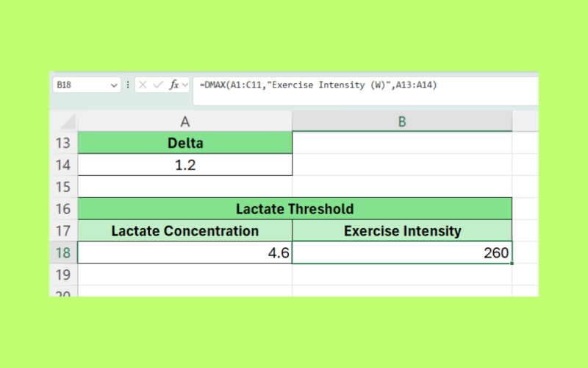This screenshot has width=588, height=368.
Task: Select the cell containing 1.2
Action: point(184,165)
